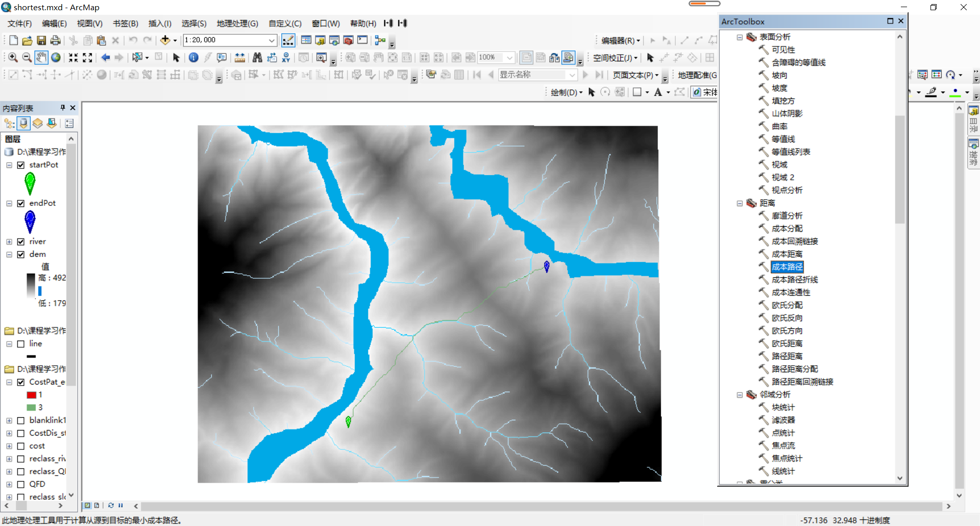Click the Full Extent globe icon

coord(55,57)
